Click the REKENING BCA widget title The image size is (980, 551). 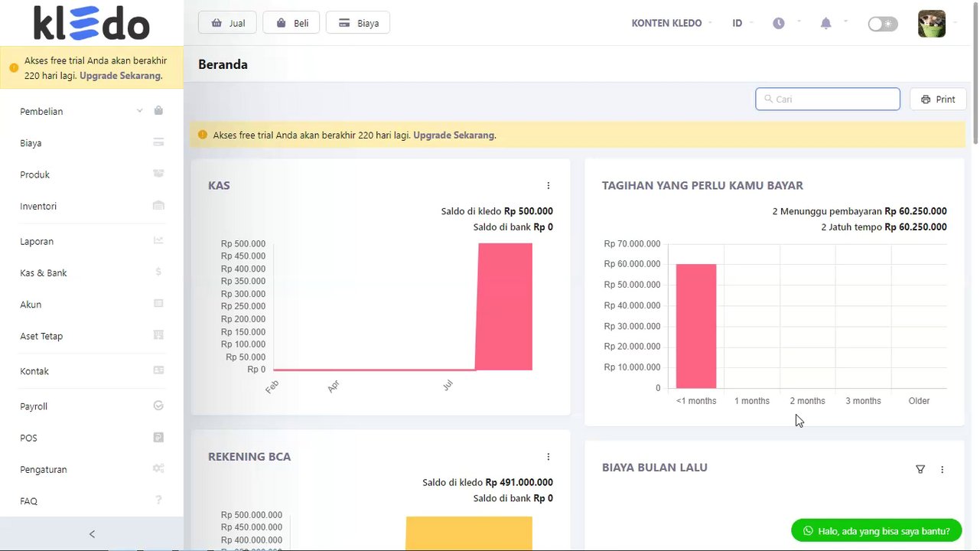coord(249,457)
